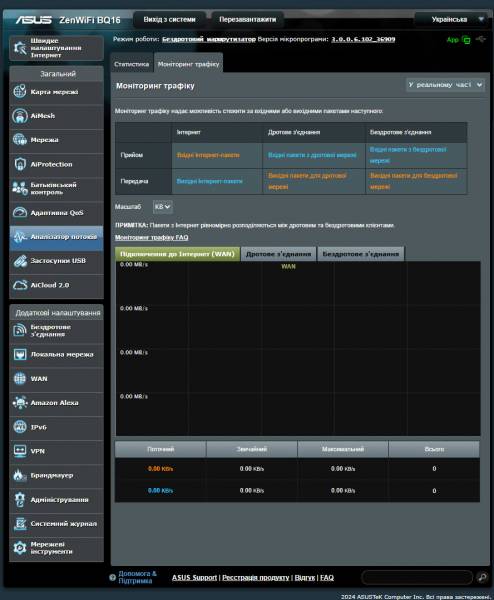Click the Прийом row label
494x600 pixels.
[132, 155]
